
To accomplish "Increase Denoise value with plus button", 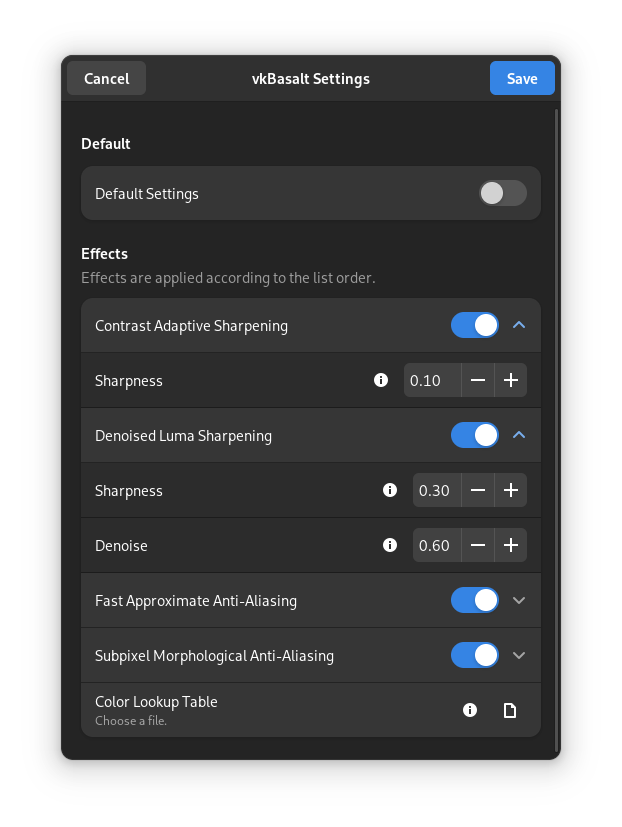I will tap(510, 545).
